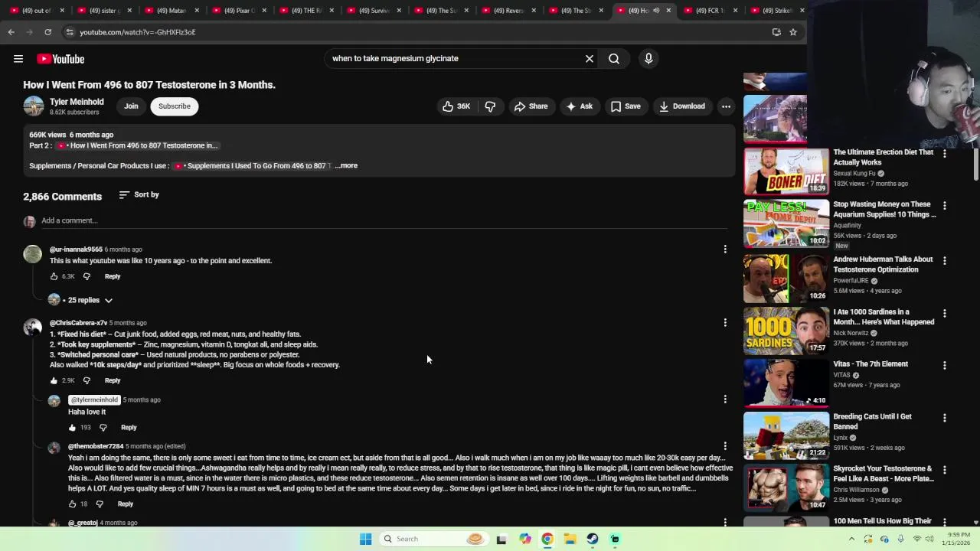Screen dimensions: 980x551
Task: Open options menu for @themobster7284 reply
Action: coord(725,446)
